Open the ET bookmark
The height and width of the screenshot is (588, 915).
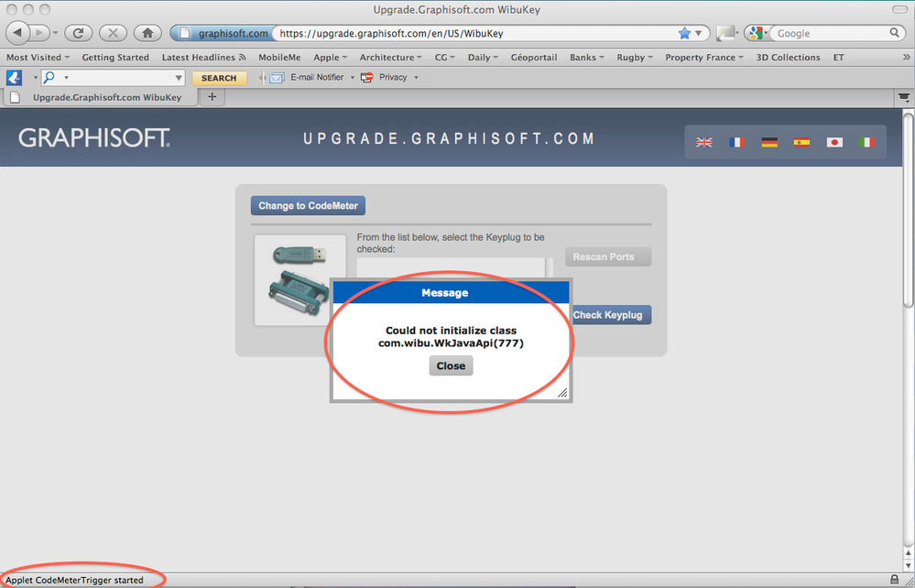point(839,57)
